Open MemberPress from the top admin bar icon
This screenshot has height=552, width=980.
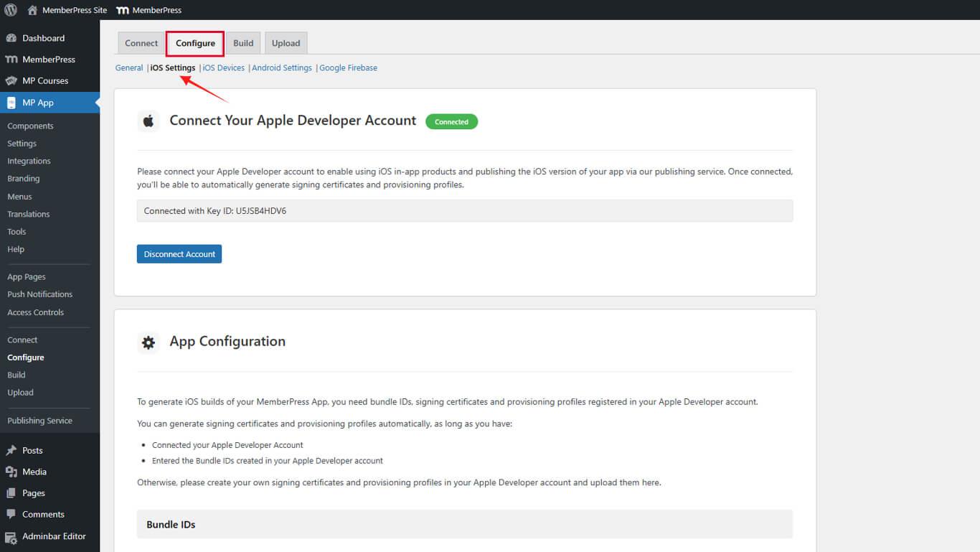[x=122, y=10]
